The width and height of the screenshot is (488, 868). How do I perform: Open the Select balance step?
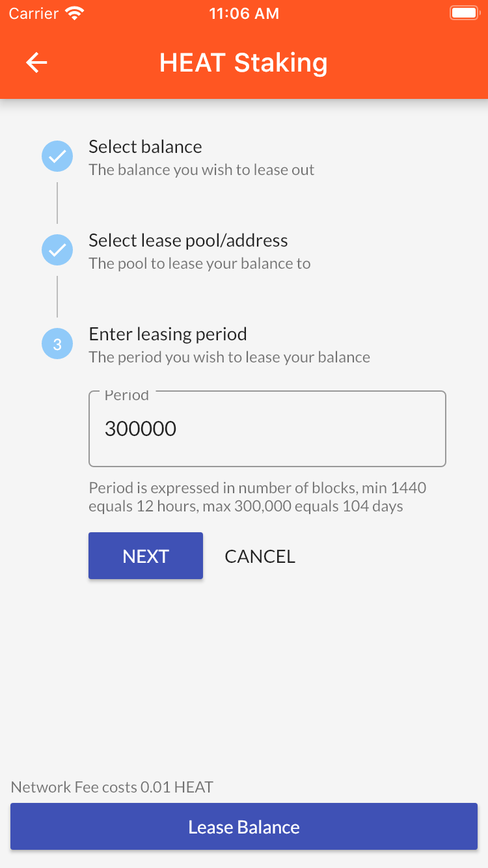[145, 147]
